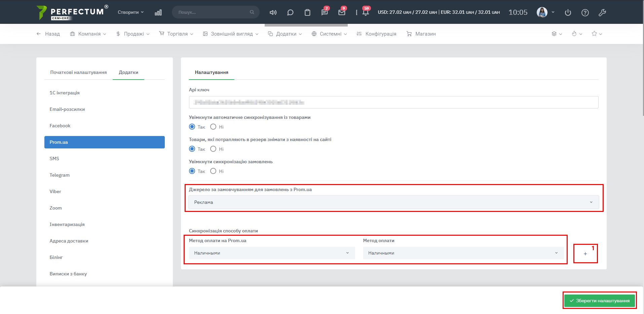Open 'Метод оплати на Prom.ua' dropdown
This screenshot has width=644, height=314.
tap(272, 253)
